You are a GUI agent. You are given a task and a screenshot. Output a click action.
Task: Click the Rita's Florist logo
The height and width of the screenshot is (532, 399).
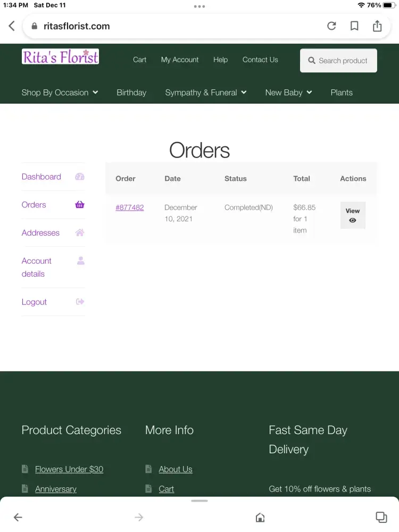click(61, 57)
